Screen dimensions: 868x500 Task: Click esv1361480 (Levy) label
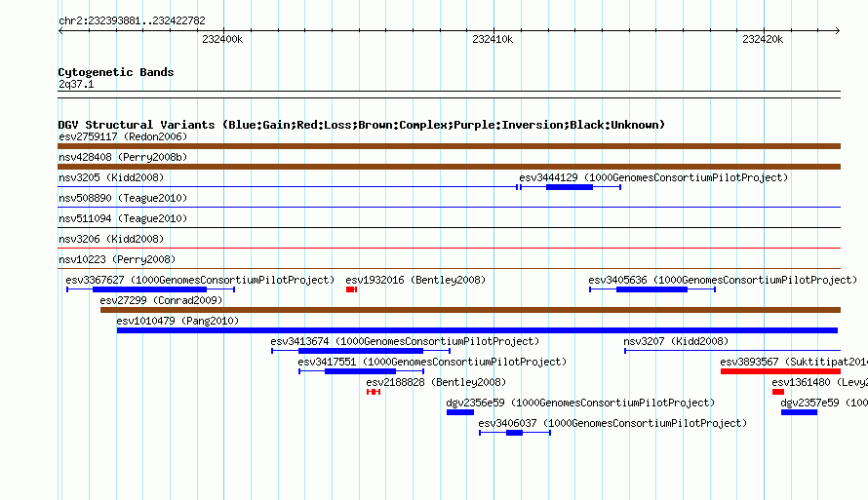point(820,382)
